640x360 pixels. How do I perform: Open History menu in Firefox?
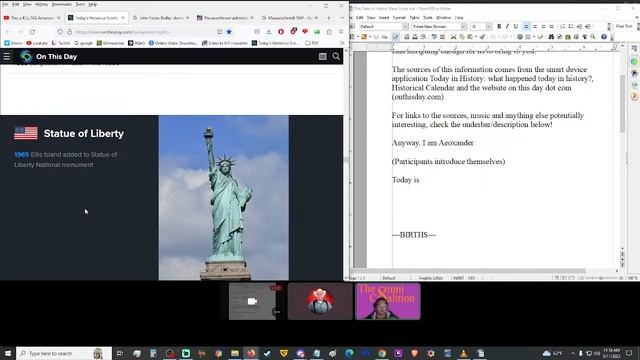pos(41,4)
